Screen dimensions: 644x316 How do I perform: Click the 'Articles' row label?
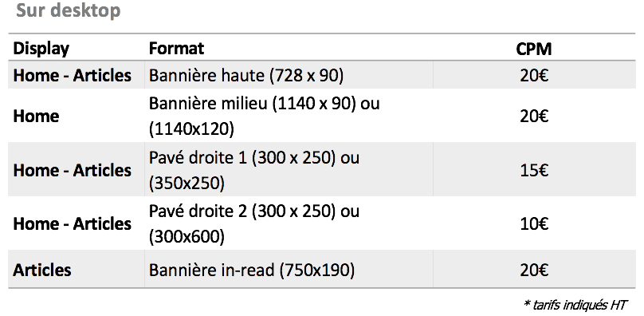coord(42,270)
